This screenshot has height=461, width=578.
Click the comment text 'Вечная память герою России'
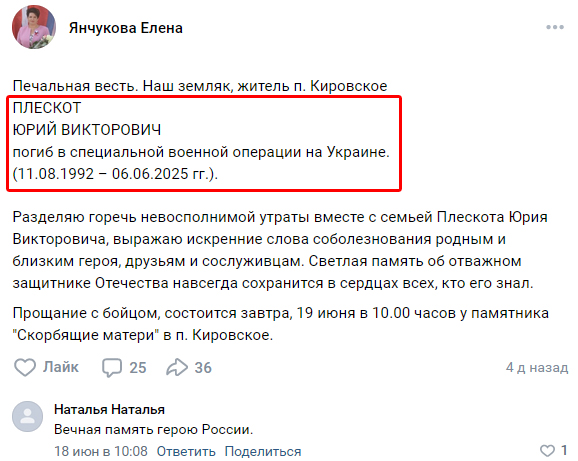point(153,430)
